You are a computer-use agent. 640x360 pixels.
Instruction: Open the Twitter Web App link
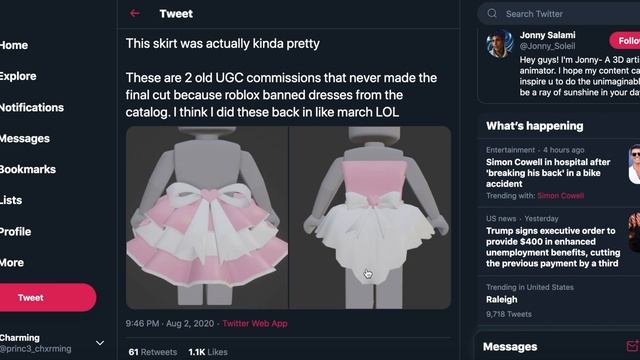[255, 324]
